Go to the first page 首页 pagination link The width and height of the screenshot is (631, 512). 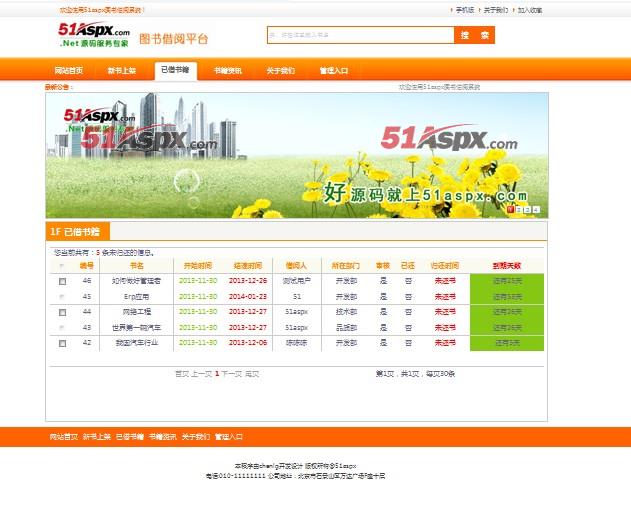tap(182, 374)
